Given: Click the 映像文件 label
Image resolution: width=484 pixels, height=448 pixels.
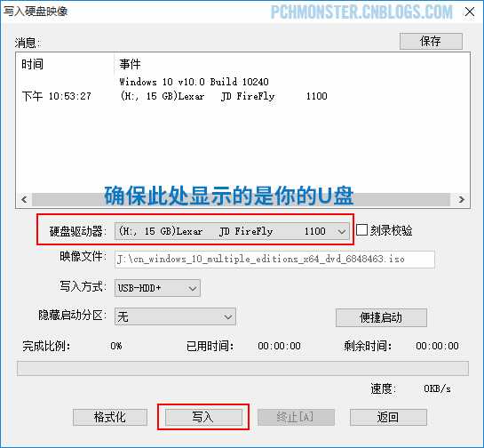Looking at the screenshot, I should coord(83,256).
